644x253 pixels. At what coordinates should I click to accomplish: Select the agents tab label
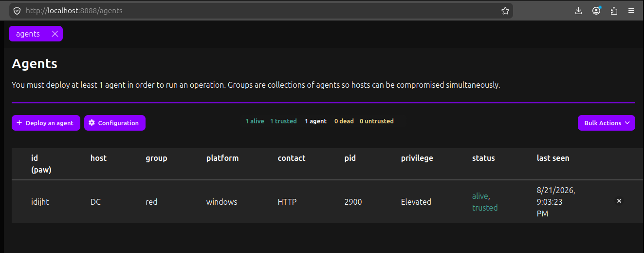tap(28, 34)
